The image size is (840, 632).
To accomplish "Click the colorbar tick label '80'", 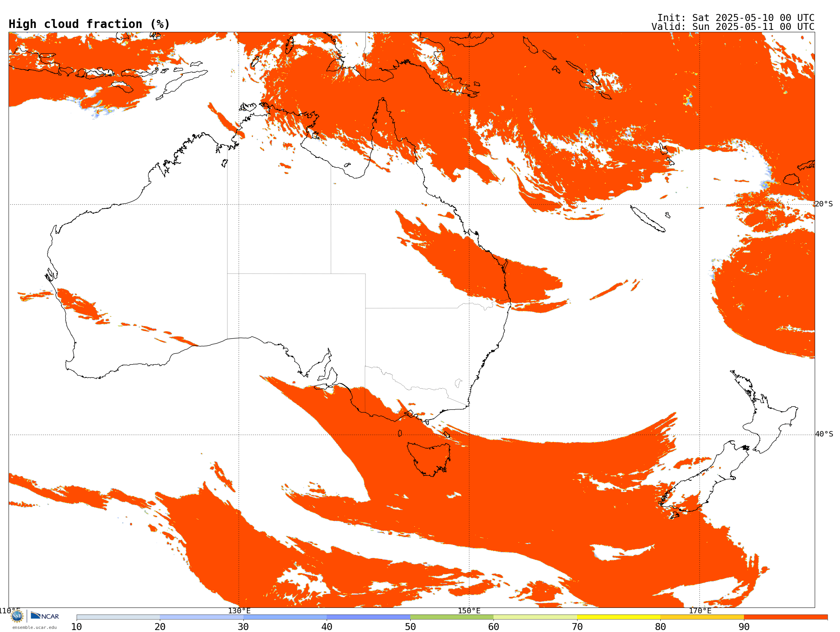I will (660, 627).
